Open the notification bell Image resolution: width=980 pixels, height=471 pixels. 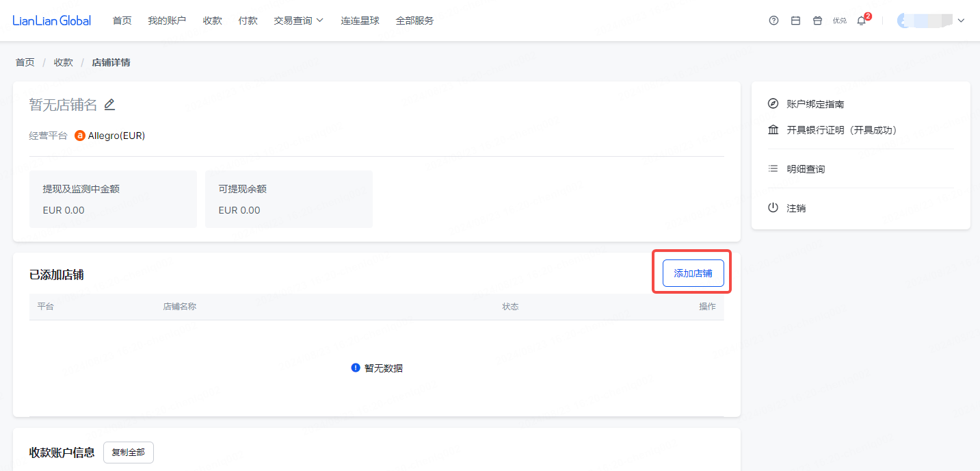point(862,21)
